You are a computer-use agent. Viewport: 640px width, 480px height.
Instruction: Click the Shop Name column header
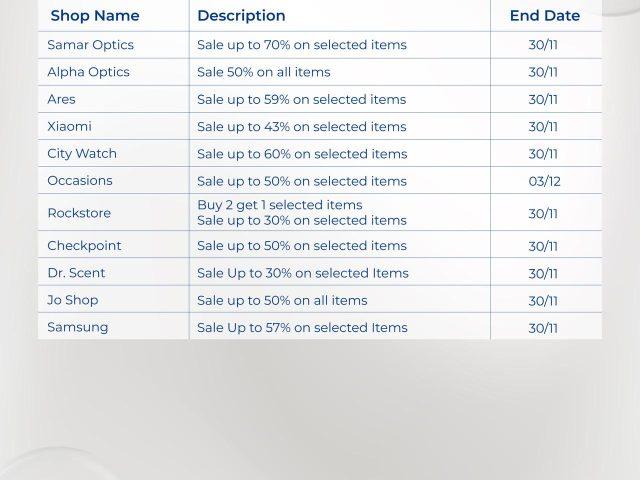click(95, 16)
